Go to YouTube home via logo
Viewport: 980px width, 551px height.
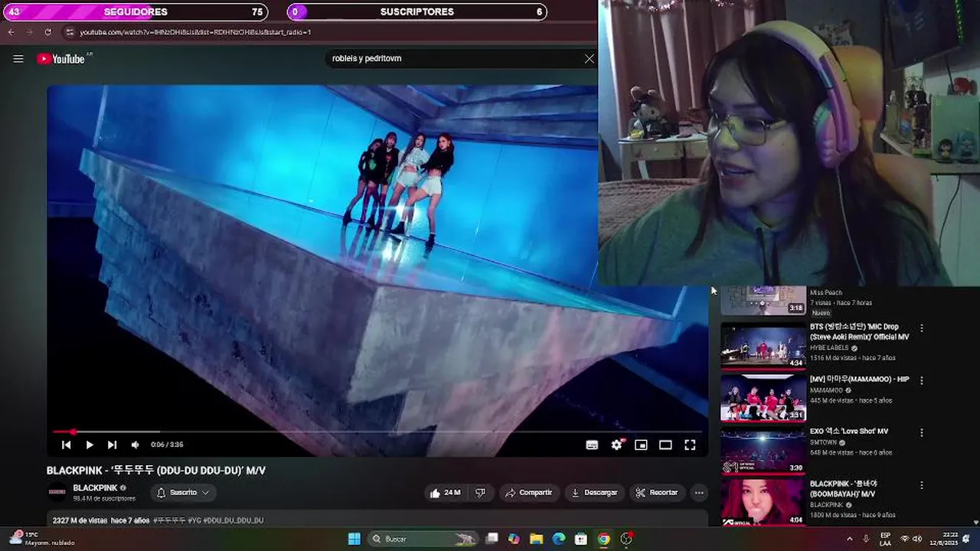click(x=60, y=59)
